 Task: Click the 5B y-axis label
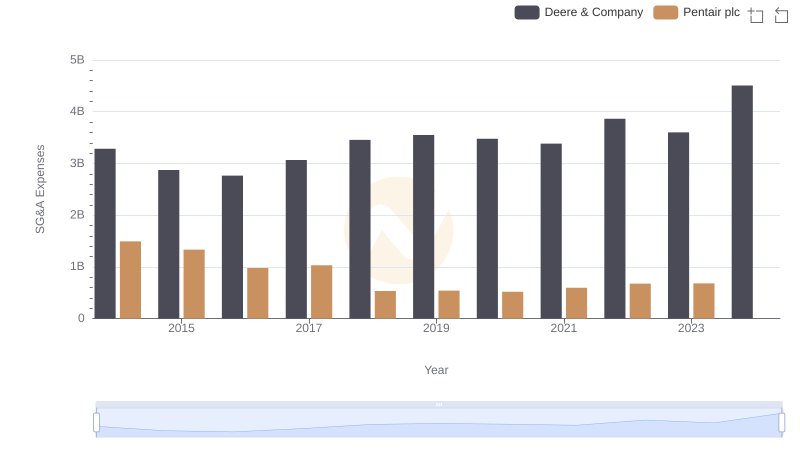pyautogui.click(x=77, y=60)
